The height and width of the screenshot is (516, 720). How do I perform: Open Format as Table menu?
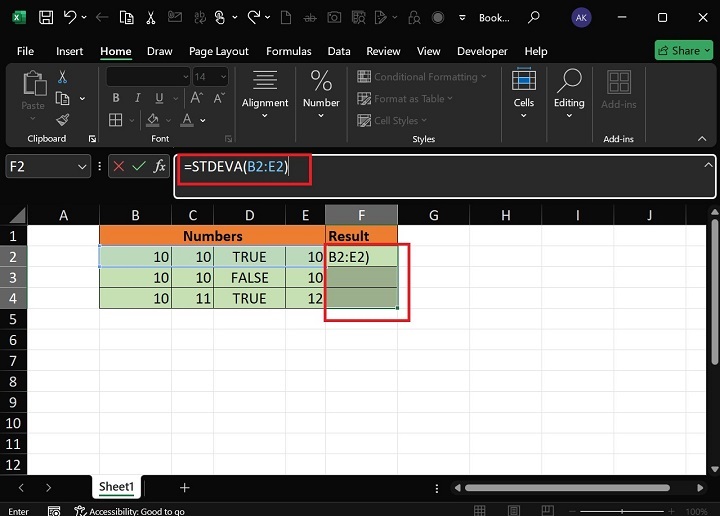(405, 99)
